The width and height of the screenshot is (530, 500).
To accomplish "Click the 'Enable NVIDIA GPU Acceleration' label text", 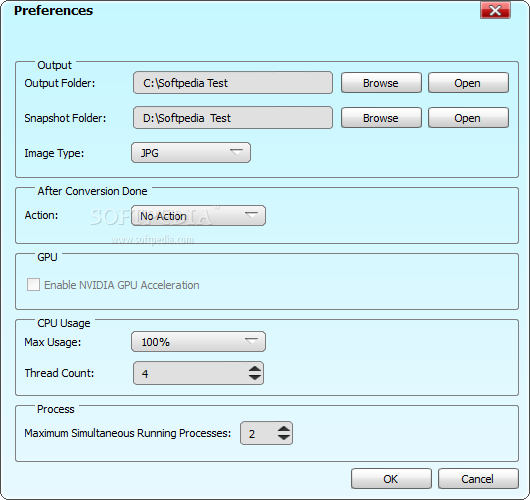I will 122,285.
